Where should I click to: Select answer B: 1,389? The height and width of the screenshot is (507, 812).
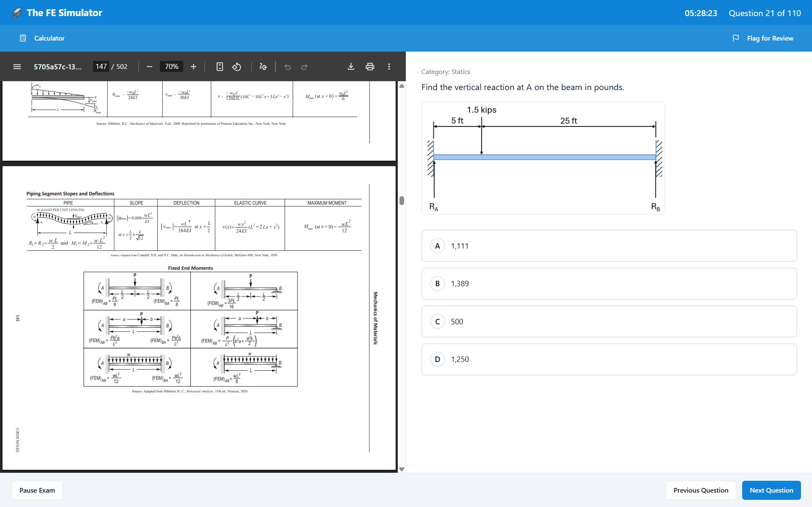[x=609, y=284]
